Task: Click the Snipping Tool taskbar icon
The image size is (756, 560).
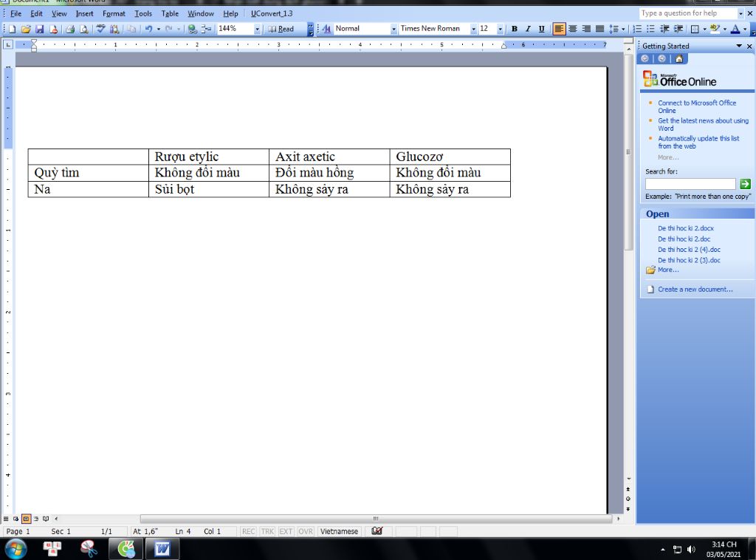Action: coord(89,549)
